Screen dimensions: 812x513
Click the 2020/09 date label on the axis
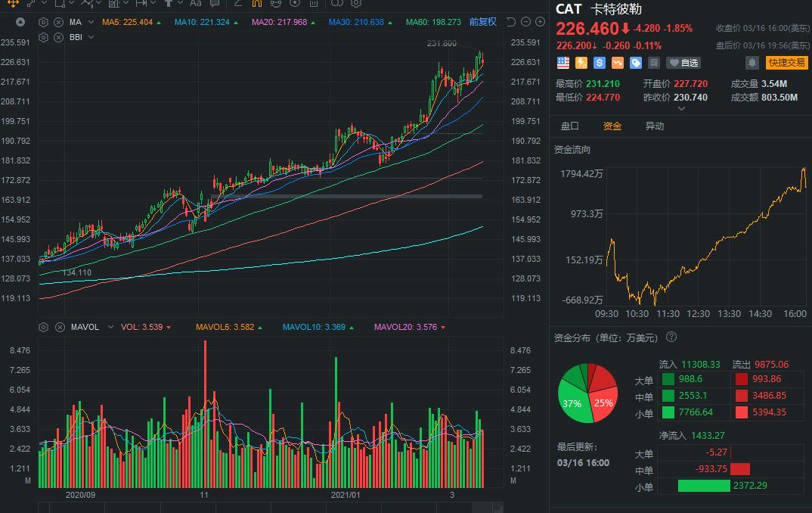(80, 495)
